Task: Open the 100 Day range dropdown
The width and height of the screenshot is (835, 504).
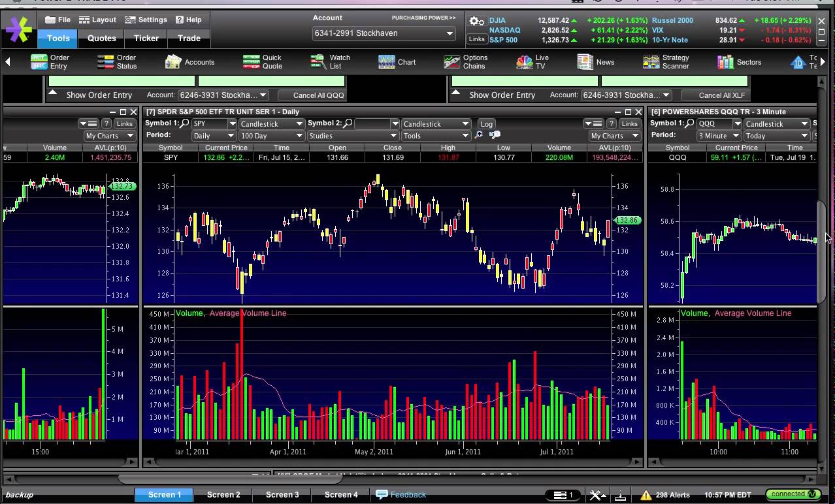Action: coord(271,135)
